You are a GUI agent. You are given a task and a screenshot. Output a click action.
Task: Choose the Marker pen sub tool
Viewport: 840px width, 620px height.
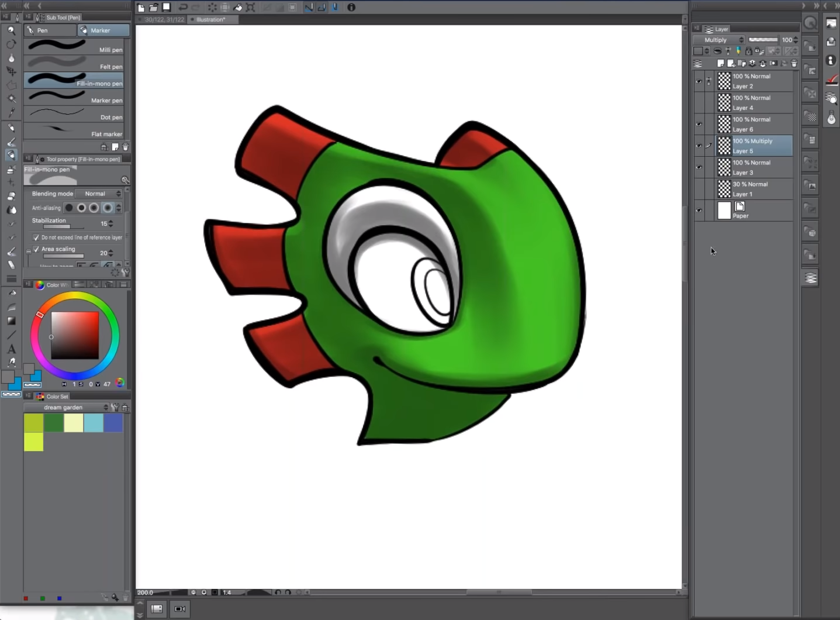point(74,97)
